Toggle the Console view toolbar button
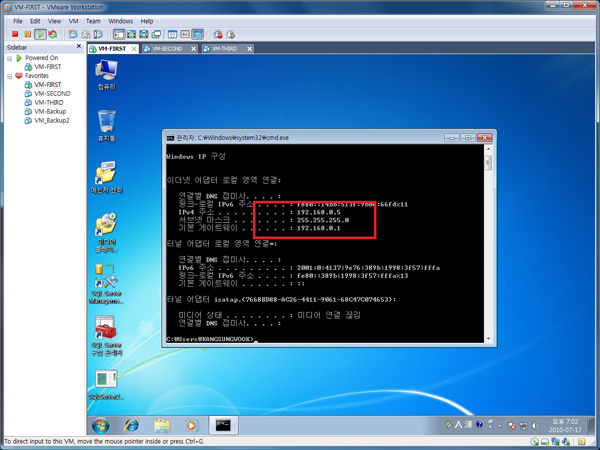The height and width of the screenshot is (450, 600). click(x=197, y=34)
